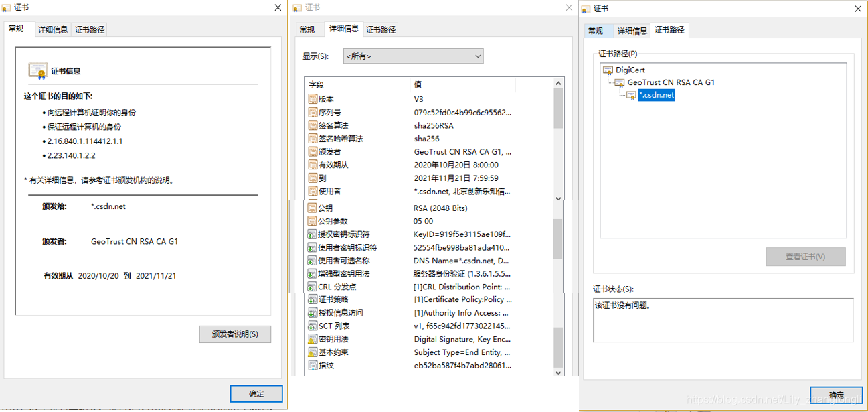Select GeoTrust CN RSA CA G1 path node
Screen dimensions: 868x412
(671, 83)
